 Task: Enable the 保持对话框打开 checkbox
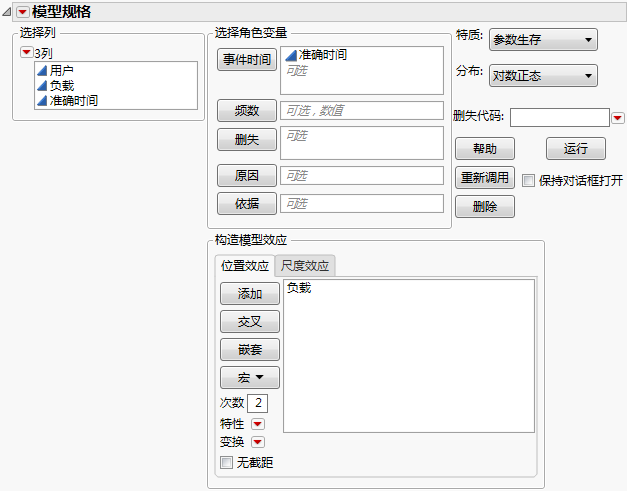tap(528, 181)
